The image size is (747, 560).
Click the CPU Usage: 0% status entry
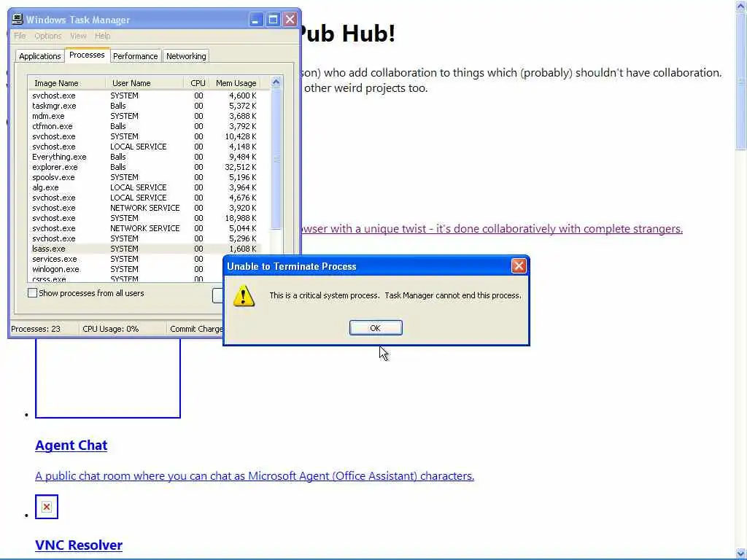(123, 329)
